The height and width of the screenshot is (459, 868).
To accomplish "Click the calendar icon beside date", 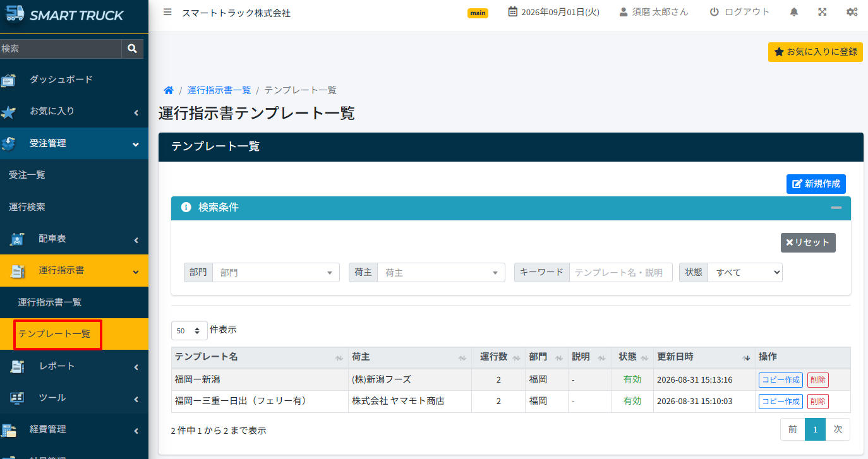I will tap(513, 12).
